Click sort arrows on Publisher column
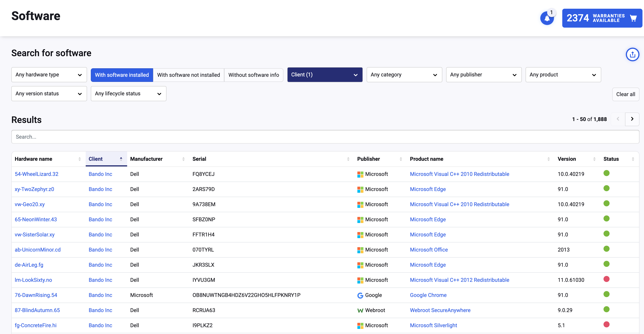This screenshot has width=644, height=334. [x=401, y=159]
